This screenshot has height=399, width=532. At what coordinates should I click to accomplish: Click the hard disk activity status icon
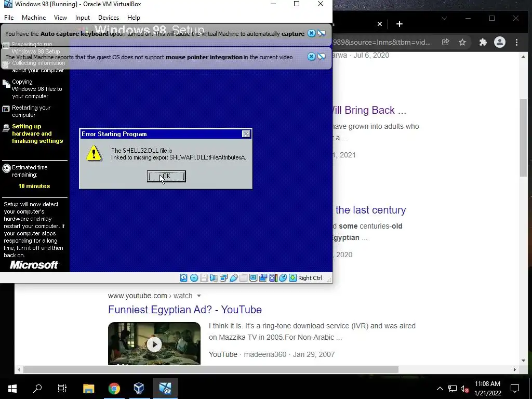(x=183, y=278)
